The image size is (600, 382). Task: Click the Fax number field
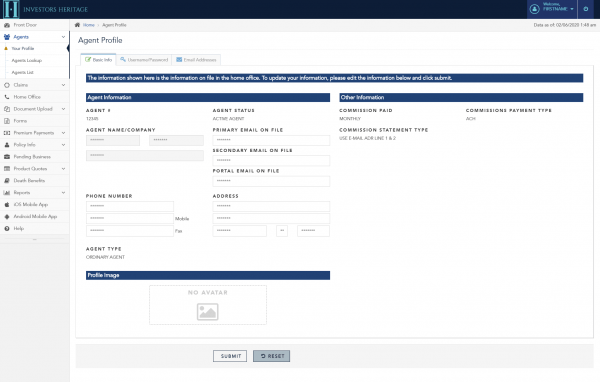pyautogui.click(x=130, y=231)
